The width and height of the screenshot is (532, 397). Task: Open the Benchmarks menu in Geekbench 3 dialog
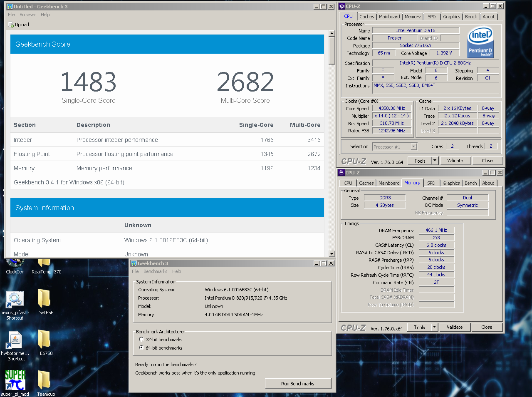(x=156, y=272)
